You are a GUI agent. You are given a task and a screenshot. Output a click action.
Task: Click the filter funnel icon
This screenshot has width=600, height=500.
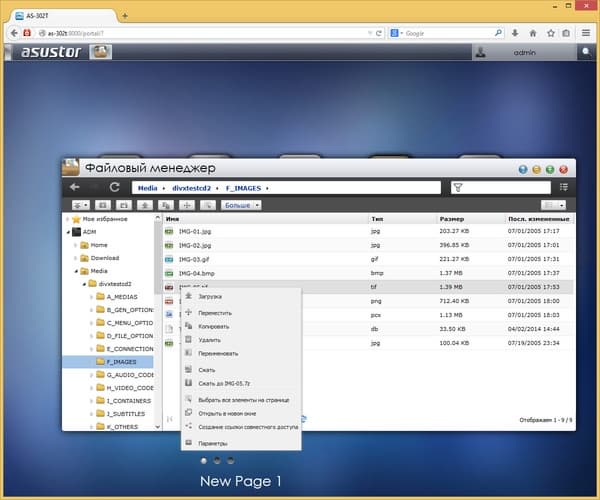(x=458, y=187)
